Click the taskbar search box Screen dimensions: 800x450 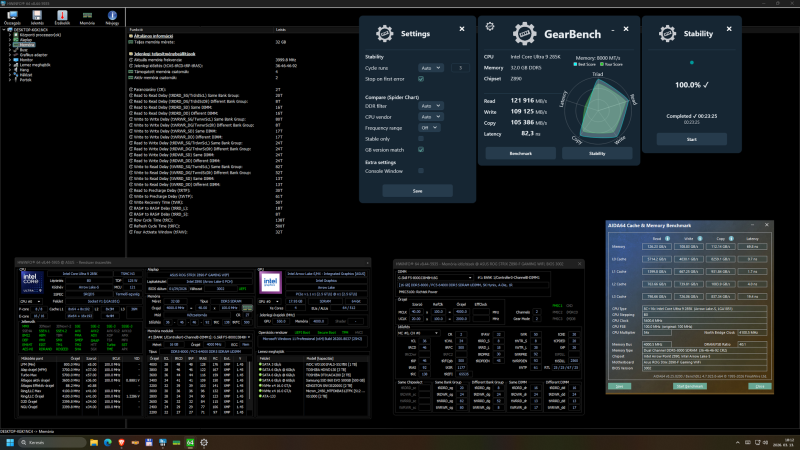tap(53, 442)
